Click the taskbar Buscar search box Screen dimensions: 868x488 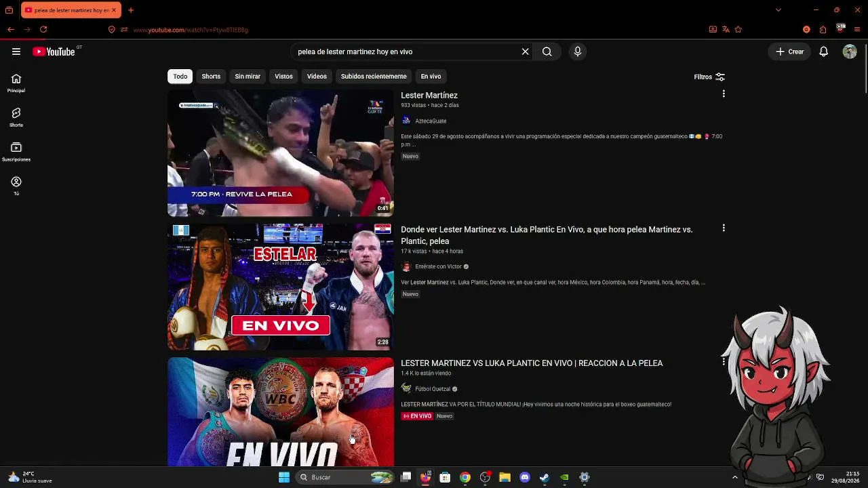point(346,477)
